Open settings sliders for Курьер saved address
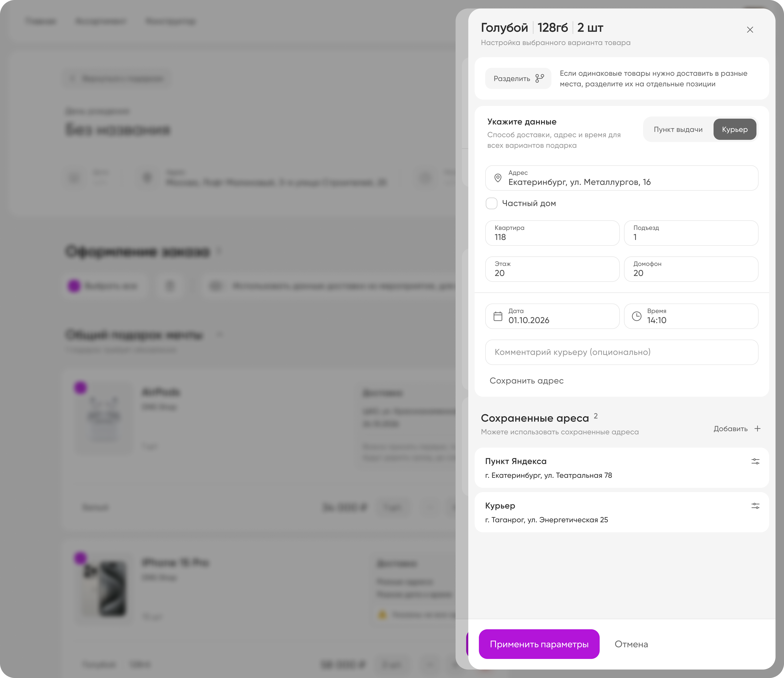This screenshot has width=784, height=678. click(x=755, y=506)
